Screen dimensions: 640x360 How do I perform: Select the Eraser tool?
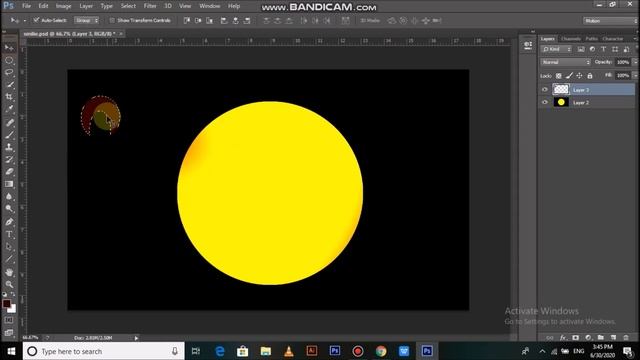(9, 171)
